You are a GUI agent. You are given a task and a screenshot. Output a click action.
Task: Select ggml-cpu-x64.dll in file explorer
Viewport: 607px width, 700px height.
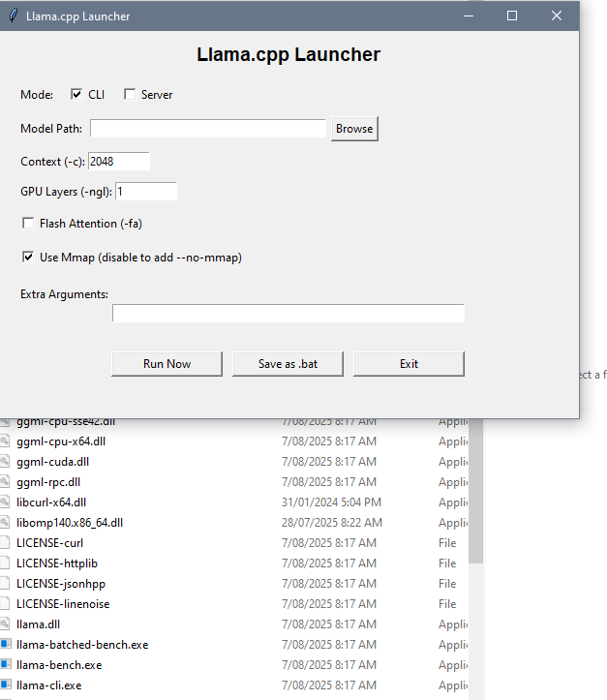pos(61,441)
